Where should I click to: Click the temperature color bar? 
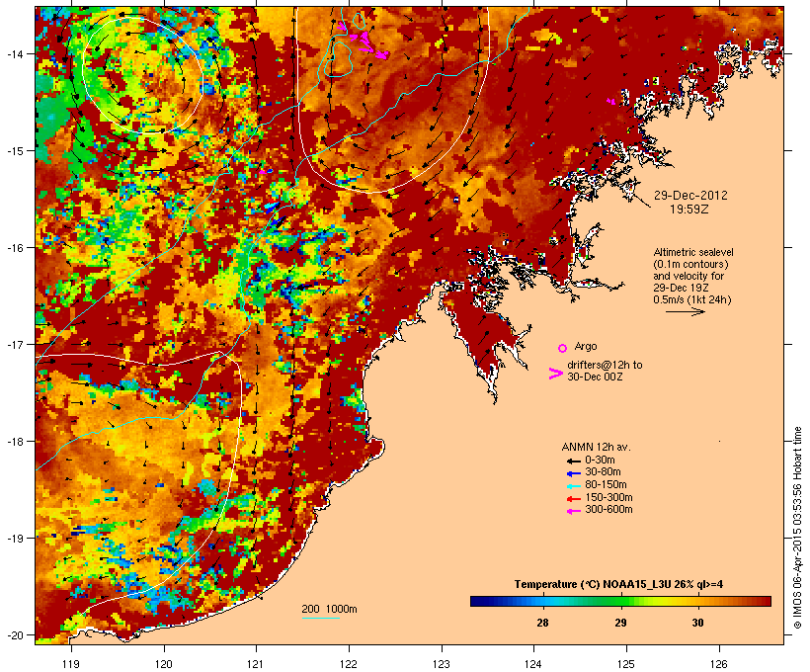tap(620, 601)
